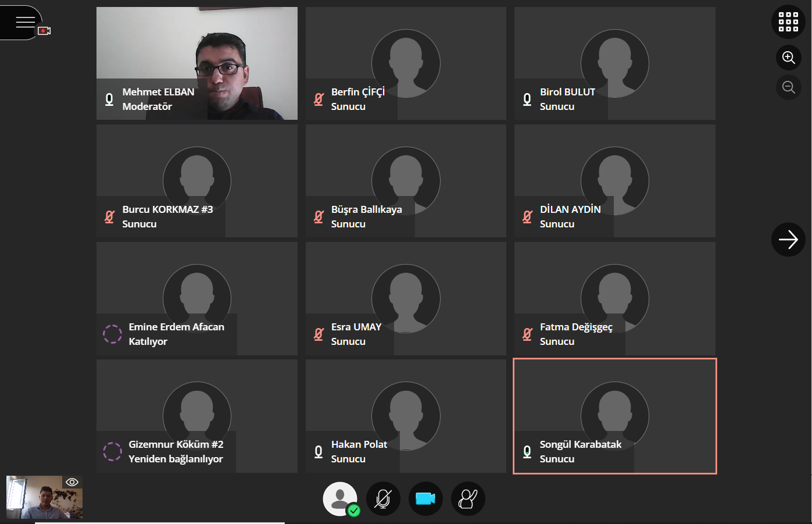Click Fatma Değişgeç's avatar placeholder
Image resolution: width=812 pixels, height=524 pixels.
(614, 298)
